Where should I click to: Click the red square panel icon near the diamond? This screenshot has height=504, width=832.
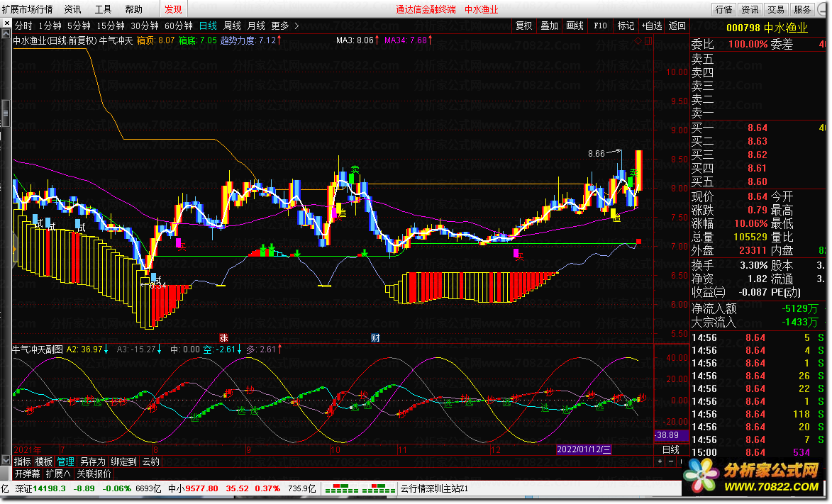click(648, 40)
